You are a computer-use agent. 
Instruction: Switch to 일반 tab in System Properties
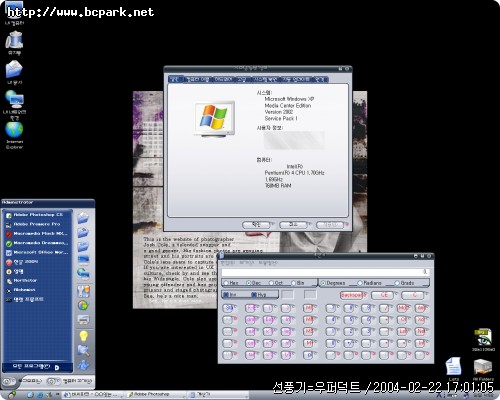[x=175, y=79]
